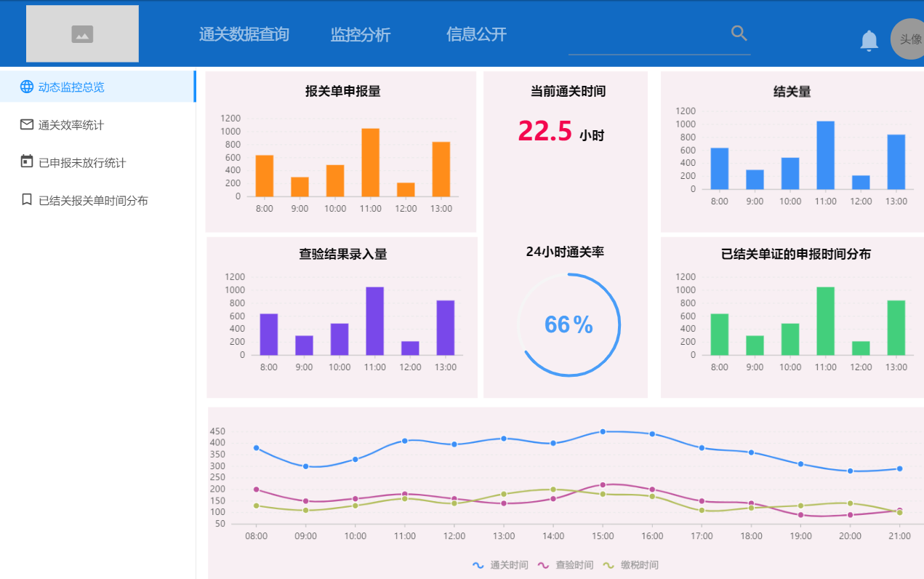Image resolution: width=924 pixels, height=579 pixels.
Task: Click the search magnifier icon
Action: 739,33
